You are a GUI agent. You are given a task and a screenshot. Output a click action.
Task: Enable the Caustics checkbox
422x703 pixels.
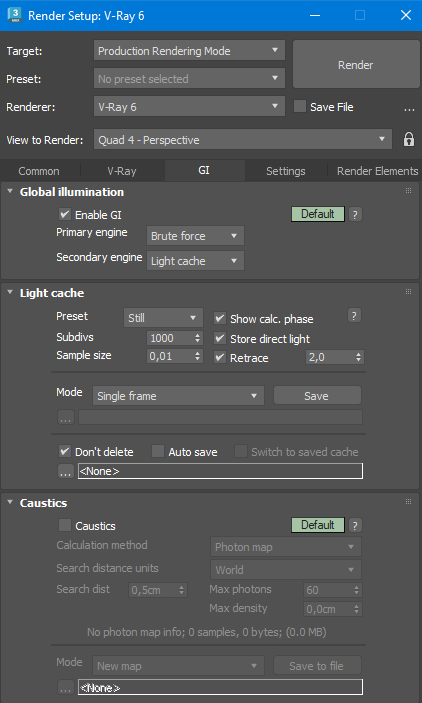click(x=65, y=525)
